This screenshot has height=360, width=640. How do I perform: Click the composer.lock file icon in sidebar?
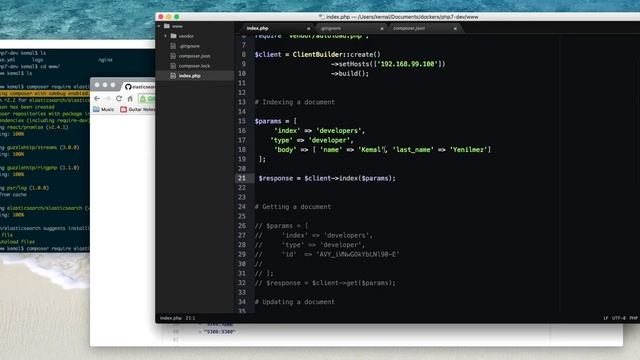[173, 66]
